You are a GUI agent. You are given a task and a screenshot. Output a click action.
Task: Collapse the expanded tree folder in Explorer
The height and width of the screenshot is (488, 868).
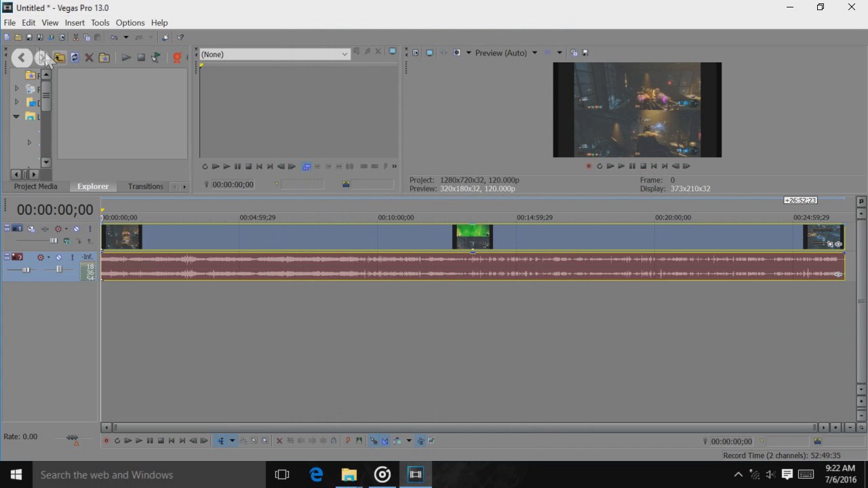[x=16, y=117]
